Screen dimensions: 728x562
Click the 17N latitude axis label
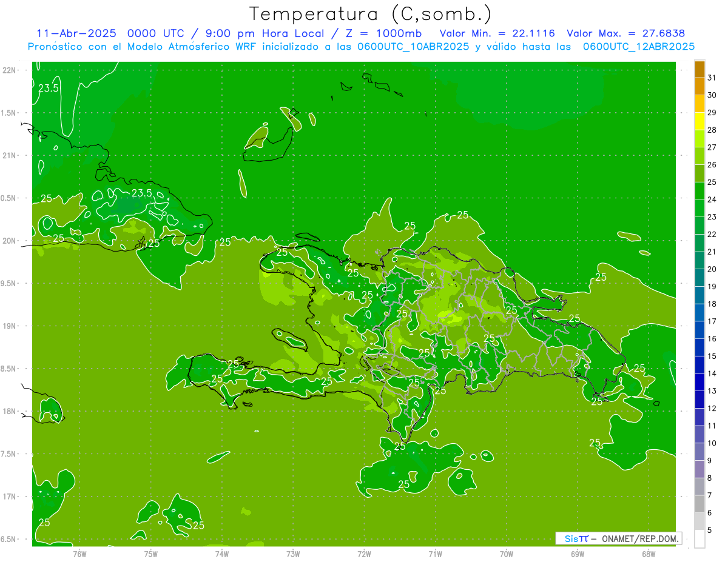click(10, 497)
